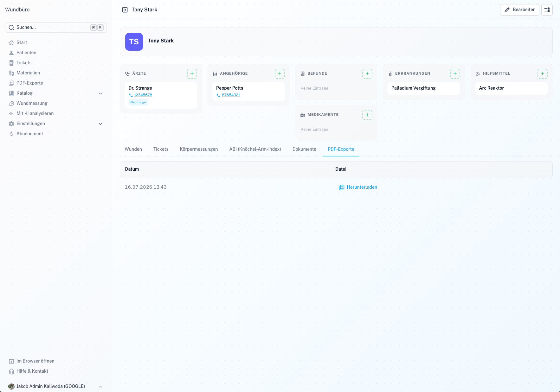Open Patienten in the sidebar

[x=26, y=53]
